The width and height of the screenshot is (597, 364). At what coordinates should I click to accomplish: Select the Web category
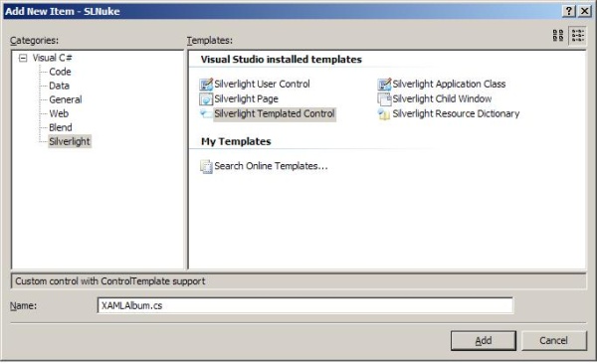point(59,113)
